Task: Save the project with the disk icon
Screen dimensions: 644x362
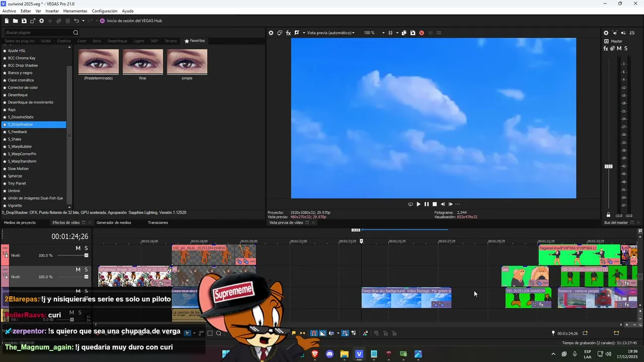Action: (24, 21)
